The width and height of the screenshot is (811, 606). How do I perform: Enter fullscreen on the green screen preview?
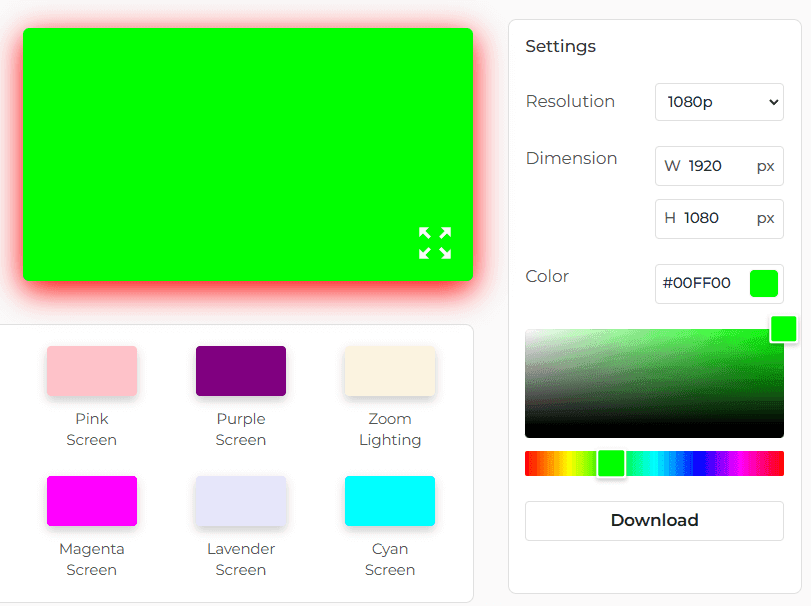click(x=435, y=242)
